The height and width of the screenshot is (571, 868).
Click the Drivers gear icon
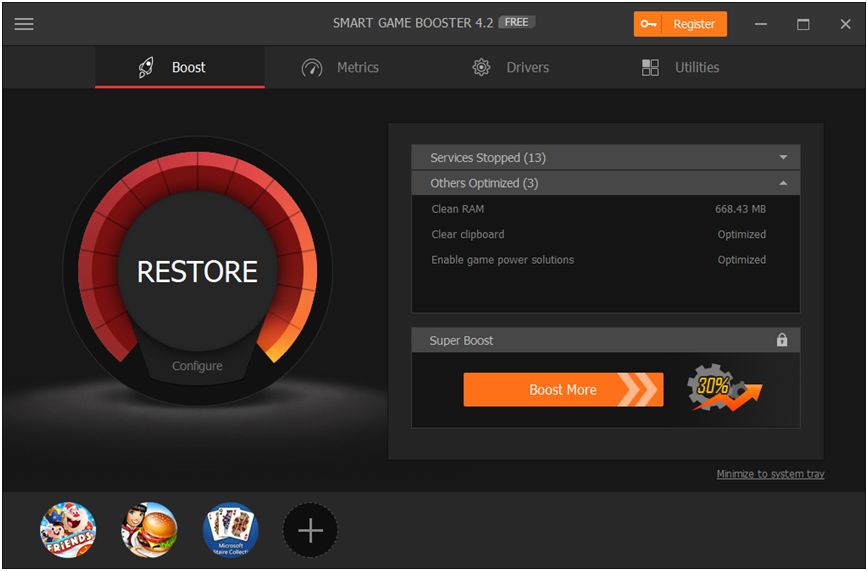coord(481,68)
